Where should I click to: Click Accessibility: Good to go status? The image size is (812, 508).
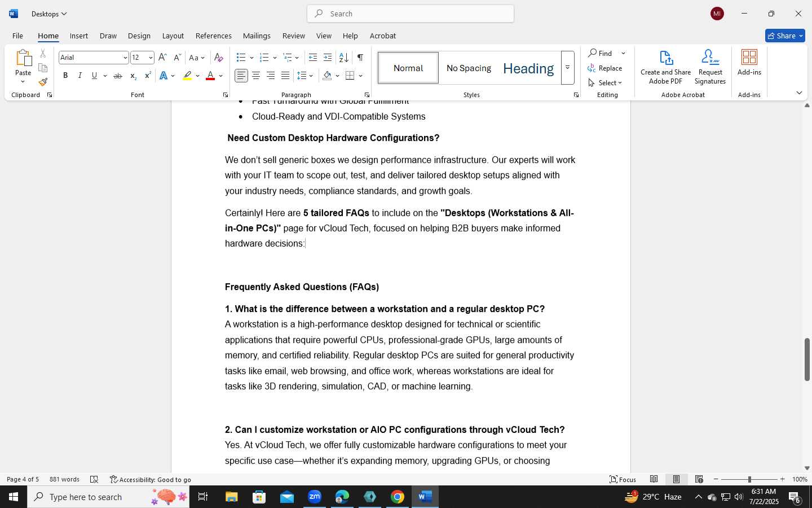point(151,479)
